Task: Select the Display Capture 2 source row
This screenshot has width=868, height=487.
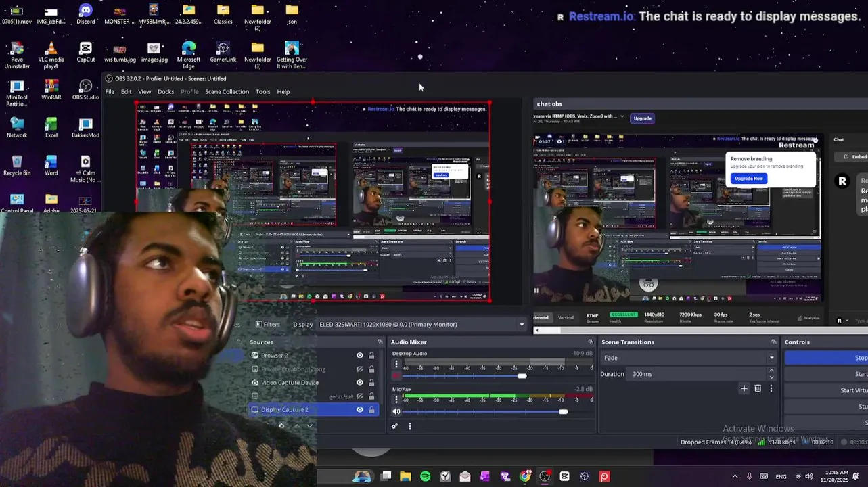Action: click(x=314, y=409)
